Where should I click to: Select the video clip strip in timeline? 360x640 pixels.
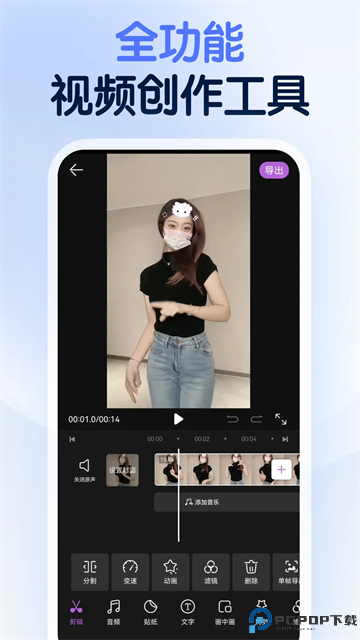point(227,469)
